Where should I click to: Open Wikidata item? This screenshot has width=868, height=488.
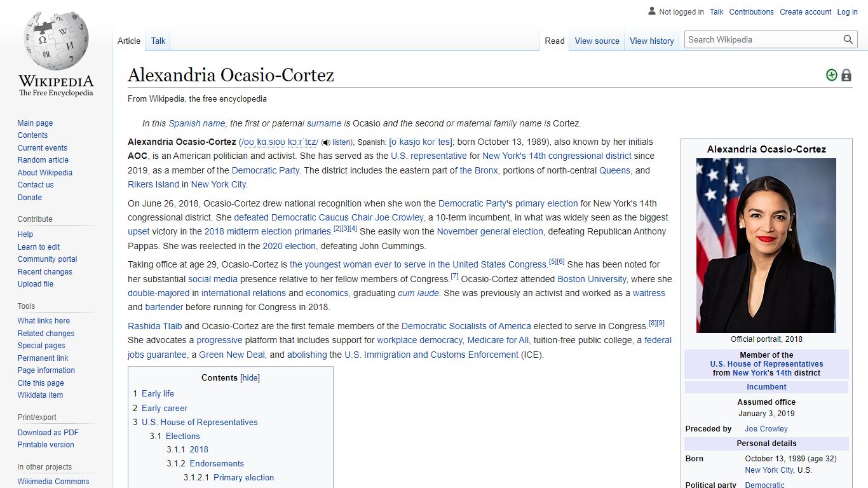[x=40, y=395]
